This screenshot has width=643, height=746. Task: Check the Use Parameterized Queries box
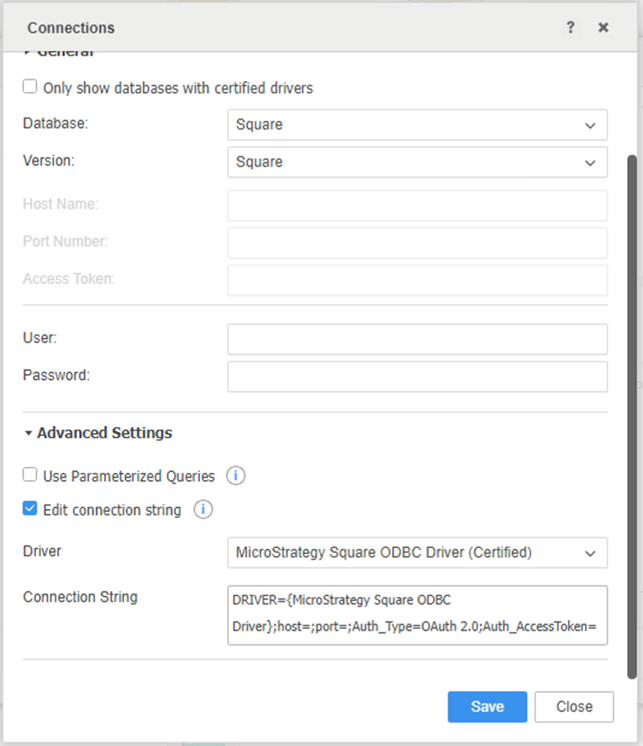coord(30,476)
